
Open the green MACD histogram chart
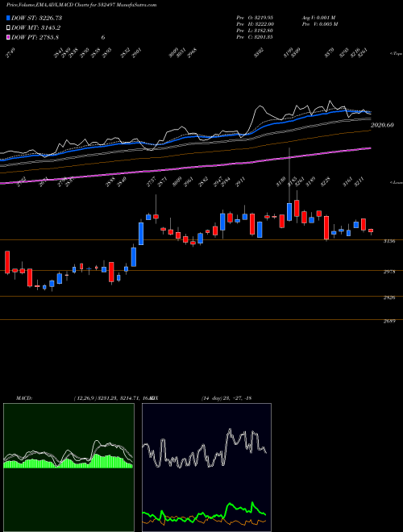[x=69, y=468]
